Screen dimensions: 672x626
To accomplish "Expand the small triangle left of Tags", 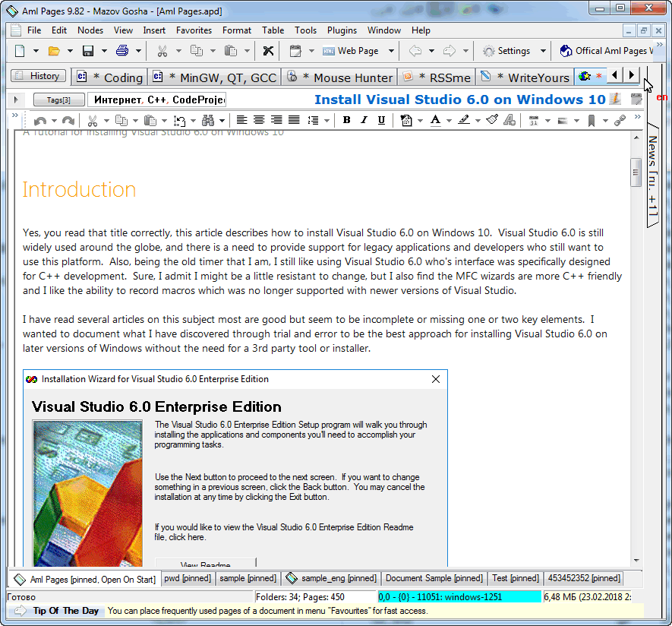I will point(16,100).
